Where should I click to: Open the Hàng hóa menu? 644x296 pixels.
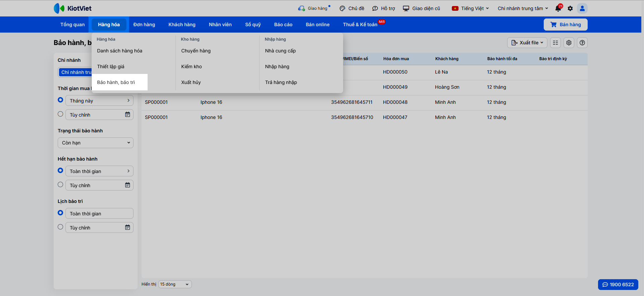coord(109,25)
